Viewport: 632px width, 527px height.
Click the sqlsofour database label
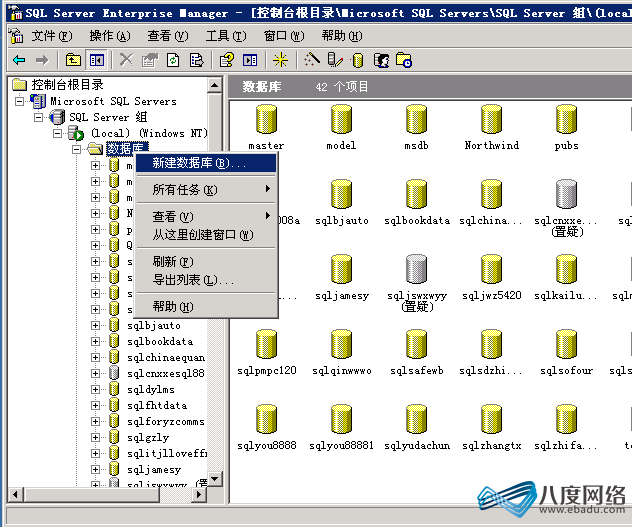click(566, 371)
